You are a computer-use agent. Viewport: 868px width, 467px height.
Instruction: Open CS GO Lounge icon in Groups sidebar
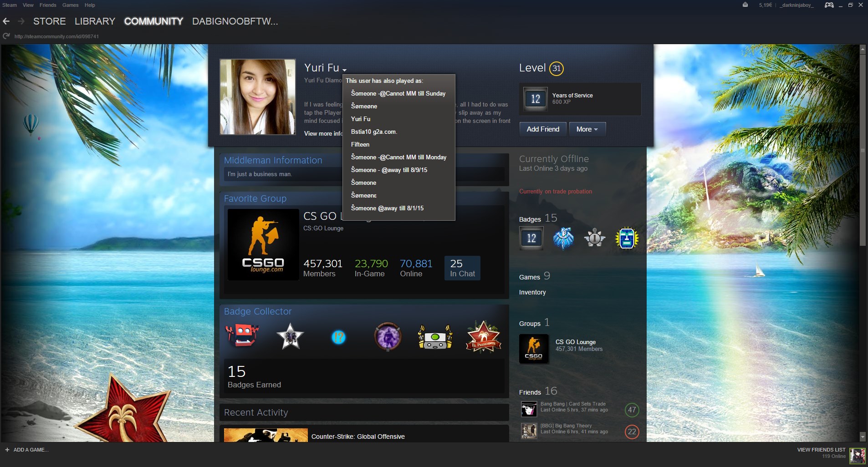click(534, 349)
